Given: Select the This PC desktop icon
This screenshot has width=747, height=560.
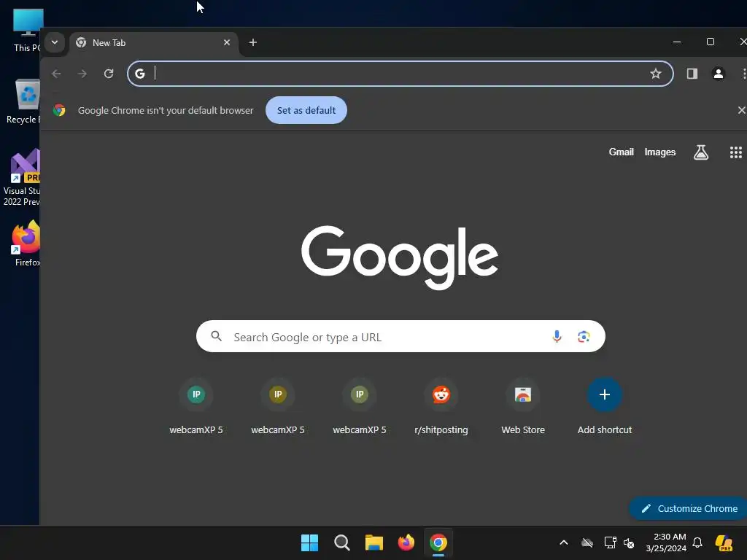Looking at the screenshot, I should (27, 29).
